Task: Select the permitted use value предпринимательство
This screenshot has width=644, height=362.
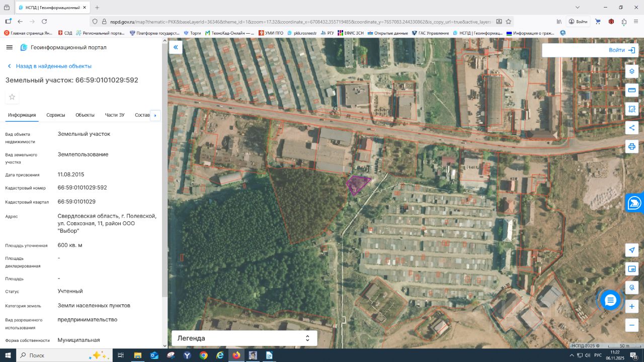Action: click(88, 320)
